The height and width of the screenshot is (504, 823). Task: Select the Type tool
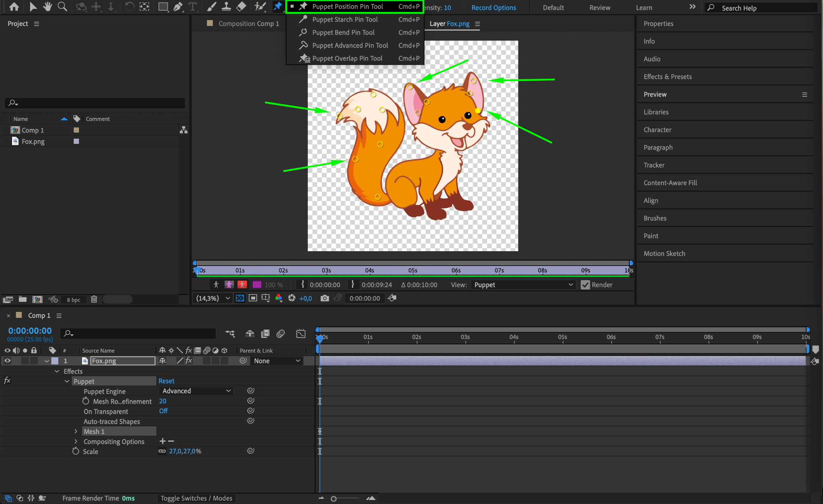[x=193, y=7]
